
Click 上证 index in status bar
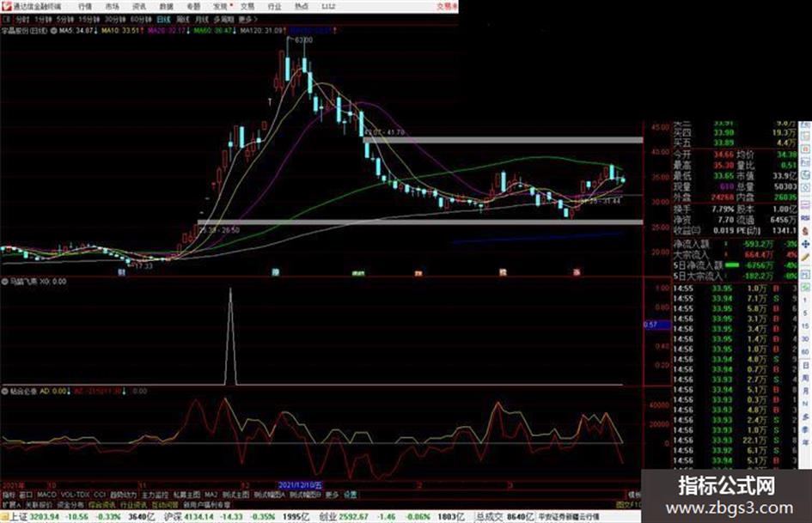pos(19,517)
